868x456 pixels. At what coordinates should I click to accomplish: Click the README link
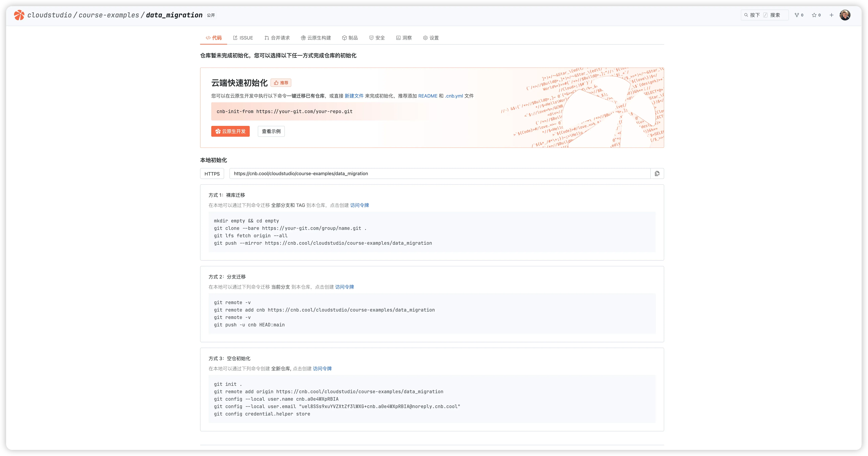428,96
